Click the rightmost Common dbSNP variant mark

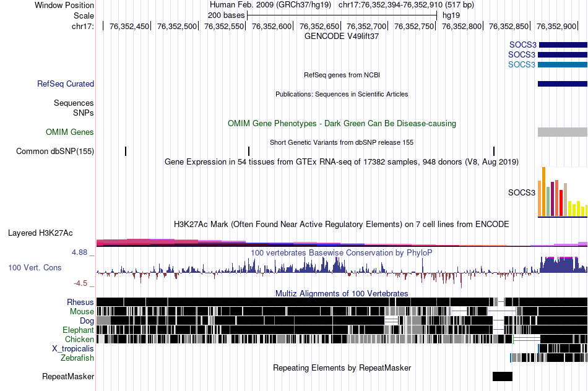click(x=494, y=151)
